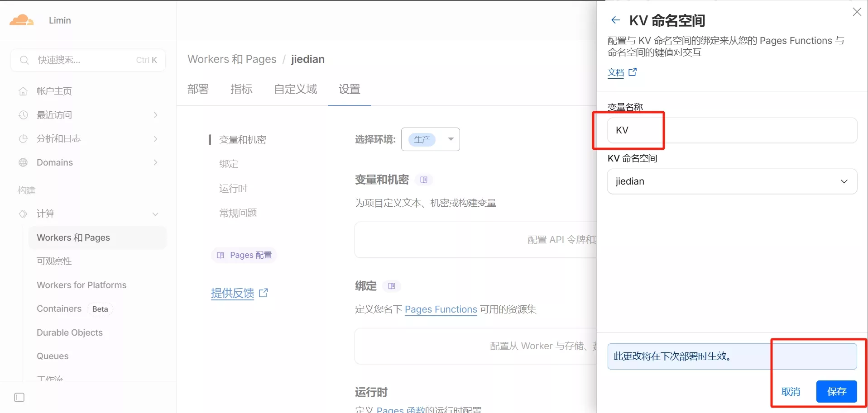Switch to the 自定义域 tab

295,89
